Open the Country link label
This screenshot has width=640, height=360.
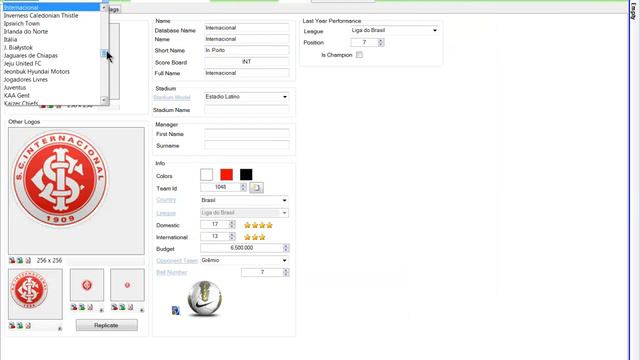166,200
